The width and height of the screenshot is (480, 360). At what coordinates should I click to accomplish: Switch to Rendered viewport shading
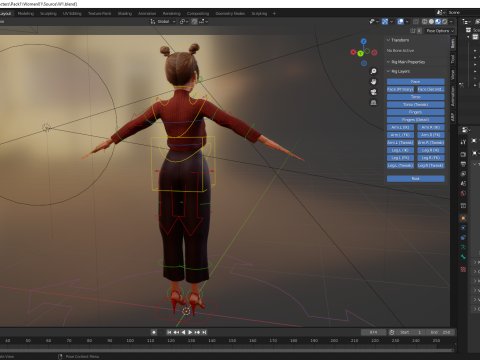point(444,22)
